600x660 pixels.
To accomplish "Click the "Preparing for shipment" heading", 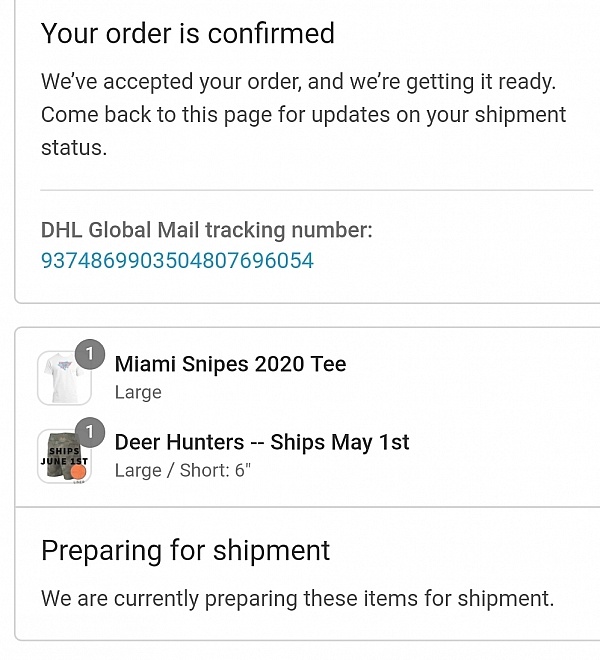I will (x=185, y=550).
